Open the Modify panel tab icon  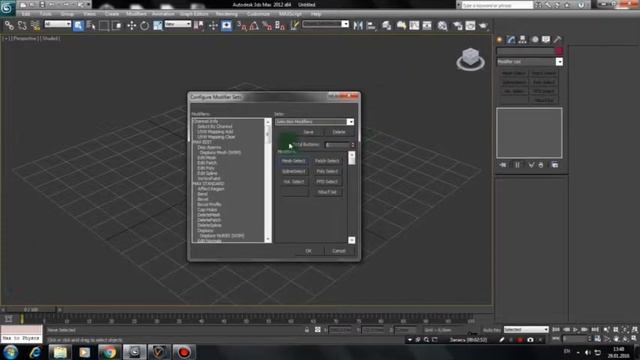(x=511, y=40)
